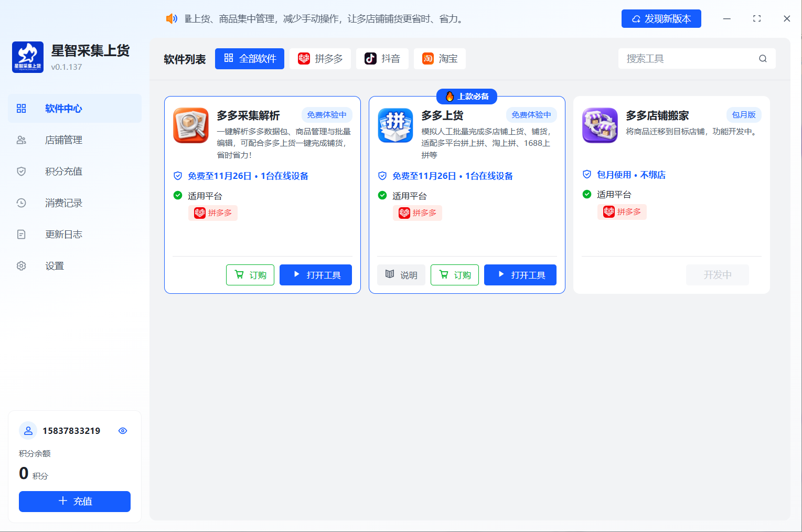Focus the 搜索工具 search field

697,59
